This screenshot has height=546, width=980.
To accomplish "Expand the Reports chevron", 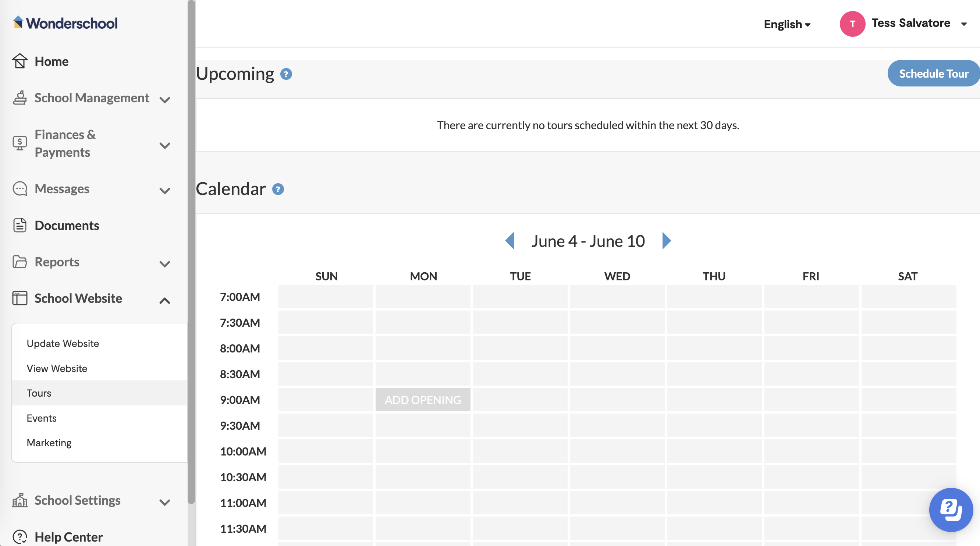I will click(165, 264).
